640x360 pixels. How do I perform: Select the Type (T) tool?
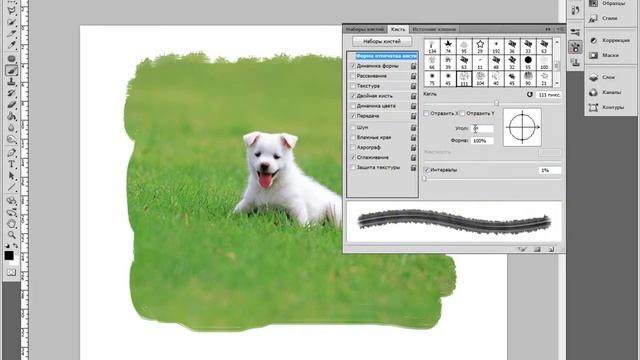(x=11, y=164)
